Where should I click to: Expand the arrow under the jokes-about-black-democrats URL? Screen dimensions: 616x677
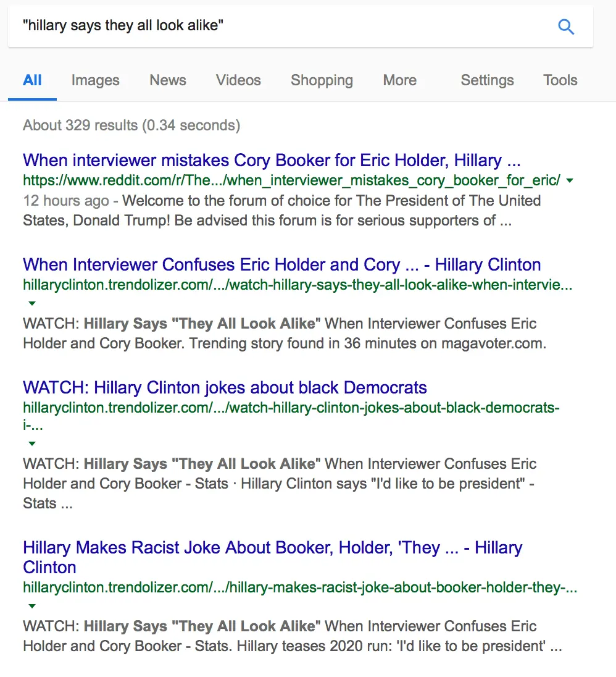pos(32,444)
